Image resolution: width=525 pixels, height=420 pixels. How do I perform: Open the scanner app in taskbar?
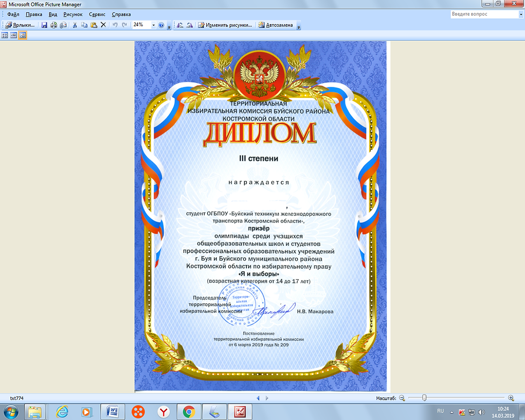215,411
